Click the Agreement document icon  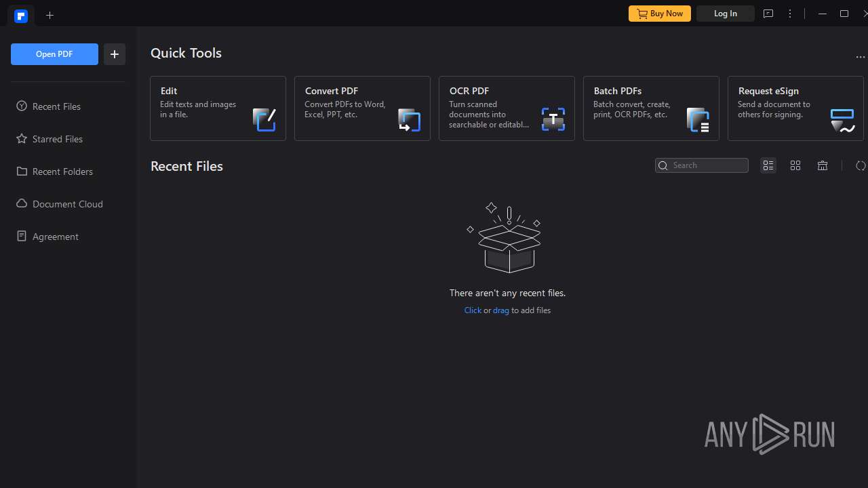(22, 236)
